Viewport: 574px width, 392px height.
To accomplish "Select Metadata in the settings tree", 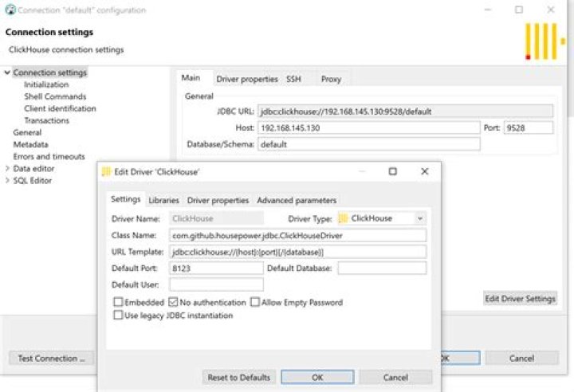I will [x=31, y=144].
